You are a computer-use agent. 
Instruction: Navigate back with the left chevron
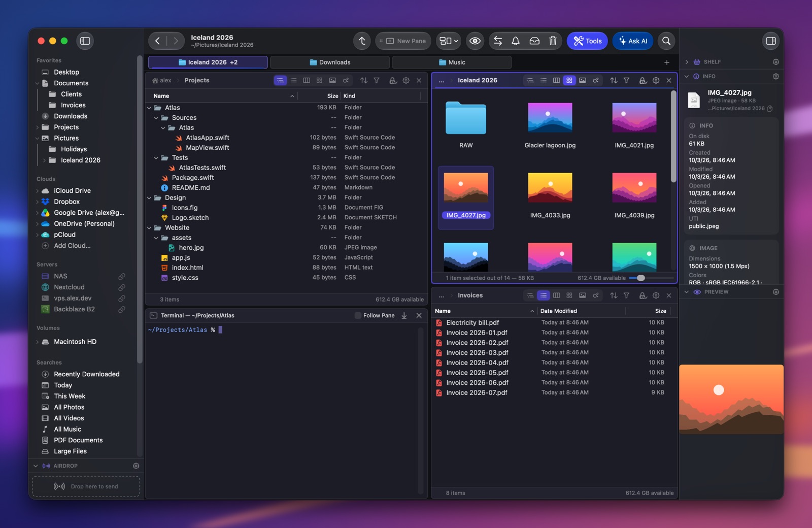click(158, 41)
